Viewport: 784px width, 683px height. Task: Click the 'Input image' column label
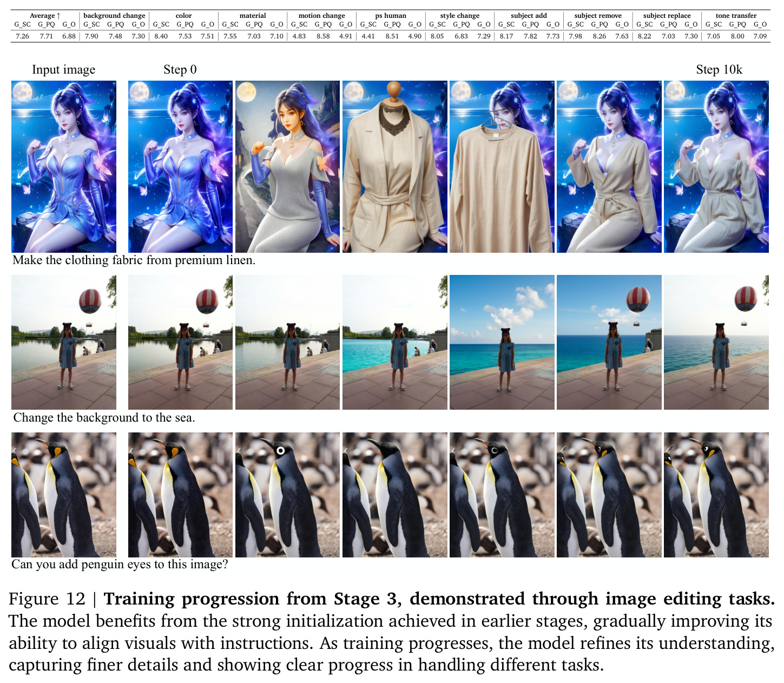pyautogui.click(x=63, y=70)
